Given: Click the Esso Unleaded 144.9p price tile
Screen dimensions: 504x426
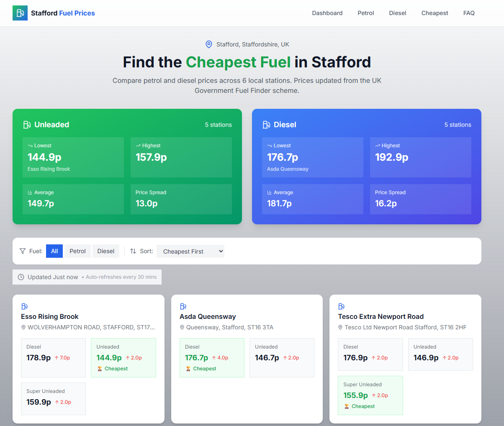Looking at the screenshot, I should coord(123,358).
